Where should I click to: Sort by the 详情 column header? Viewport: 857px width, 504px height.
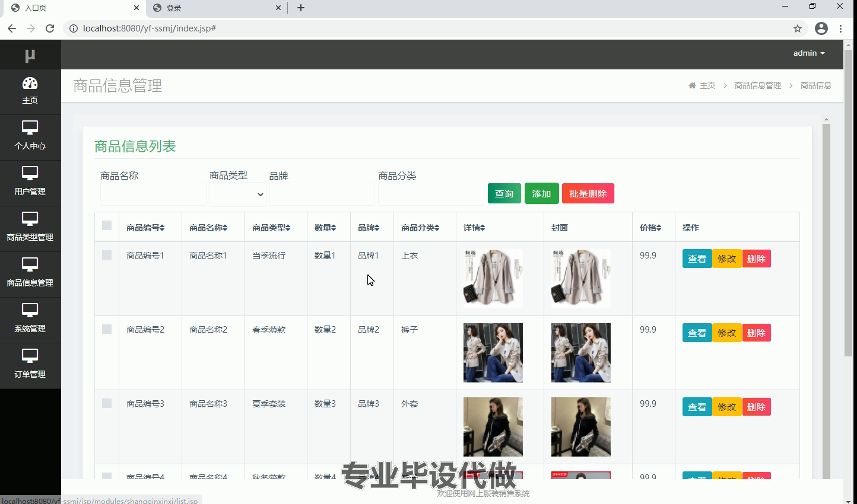click(x=474, y=228)
